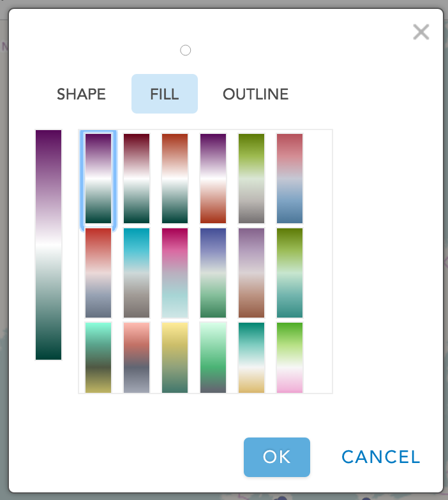448x500 pixels.
Task: Switch to the OUTLINE tab
Action: (x=255, y=94)
